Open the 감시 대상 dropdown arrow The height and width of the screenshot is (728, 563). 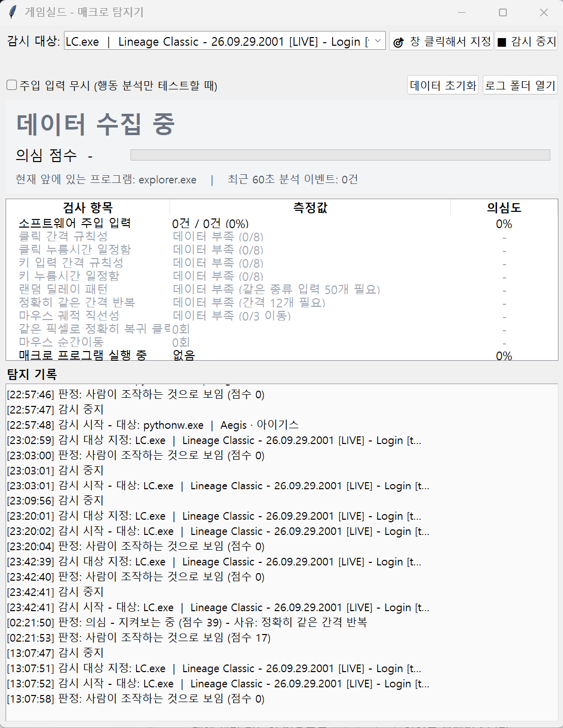(378, 41)
